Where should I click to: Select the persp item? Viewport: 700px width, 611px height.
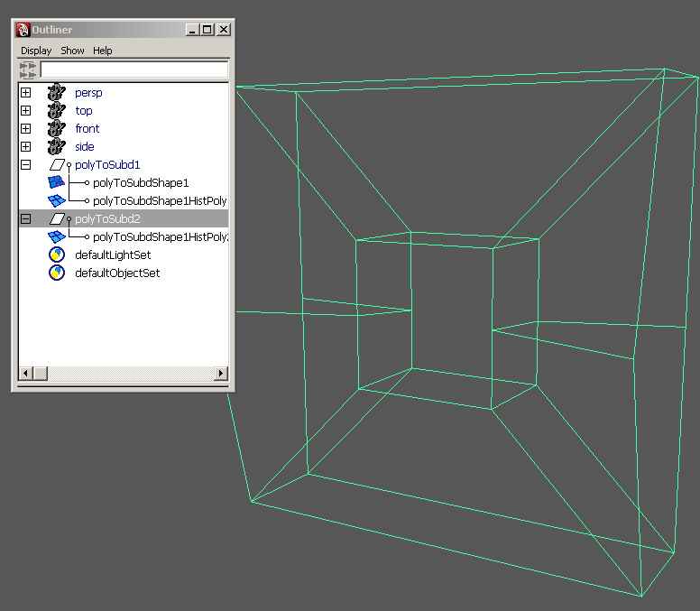click(x=88, y=92)
